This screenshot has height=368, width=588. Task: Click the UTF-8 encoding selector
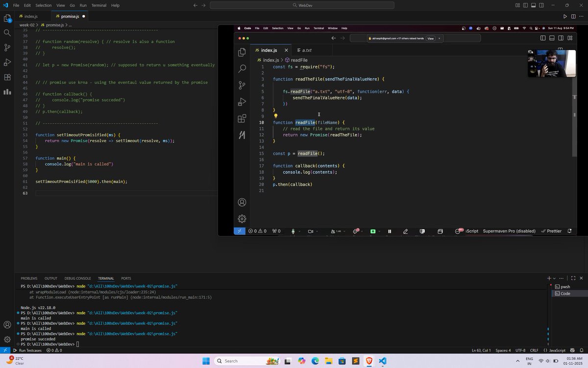pos(520,350)
